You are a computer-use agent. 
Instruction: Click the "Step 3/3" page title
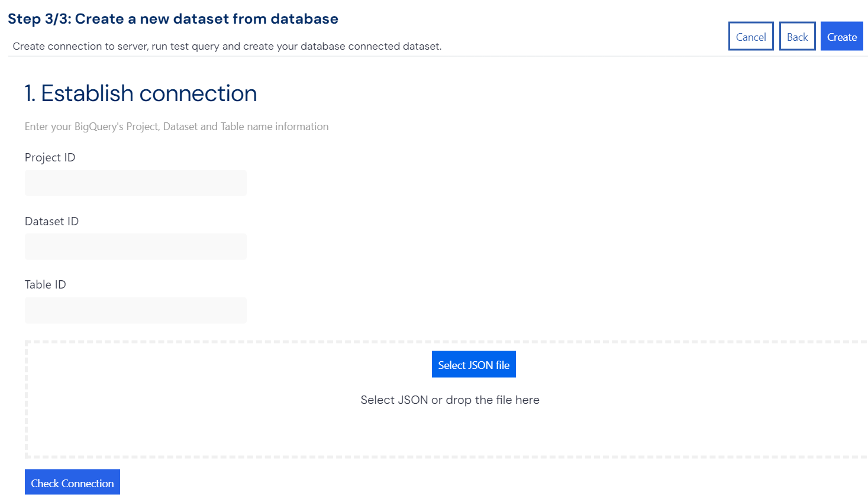pyautogui.click(x=173, y=19)
